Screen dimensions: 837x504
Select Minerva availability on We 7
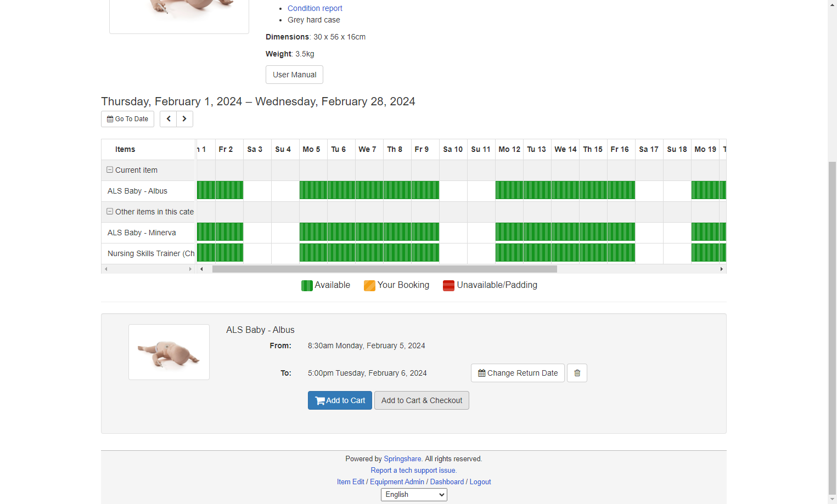369,232
